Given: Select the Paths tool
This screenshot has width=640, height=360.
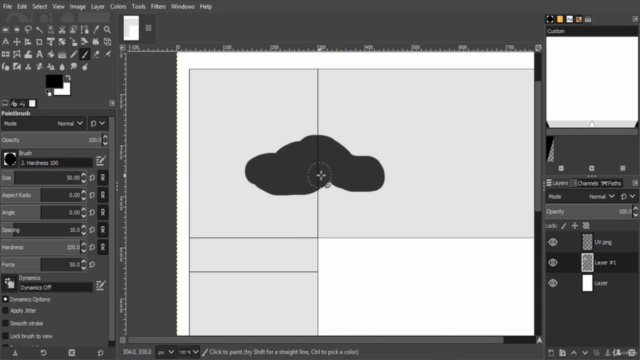Looking at the screenshot, I should pos(84,29).
